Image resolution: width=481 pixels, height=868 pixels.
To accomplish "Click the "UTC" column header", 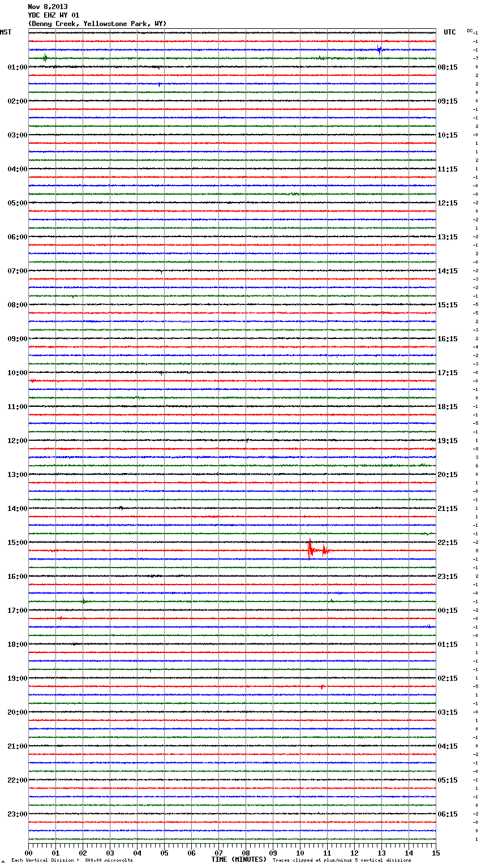I will 450,32.
